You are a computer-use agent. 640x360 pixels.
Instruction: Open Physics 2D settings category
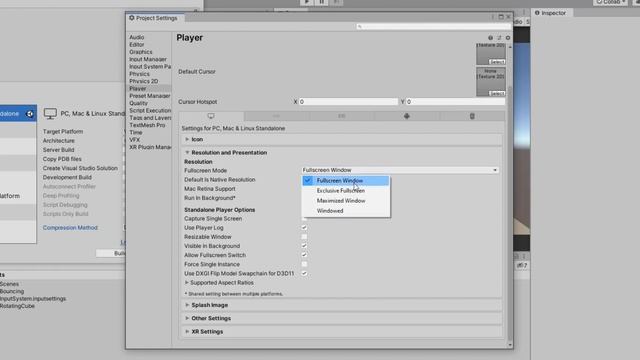[144, 81]
